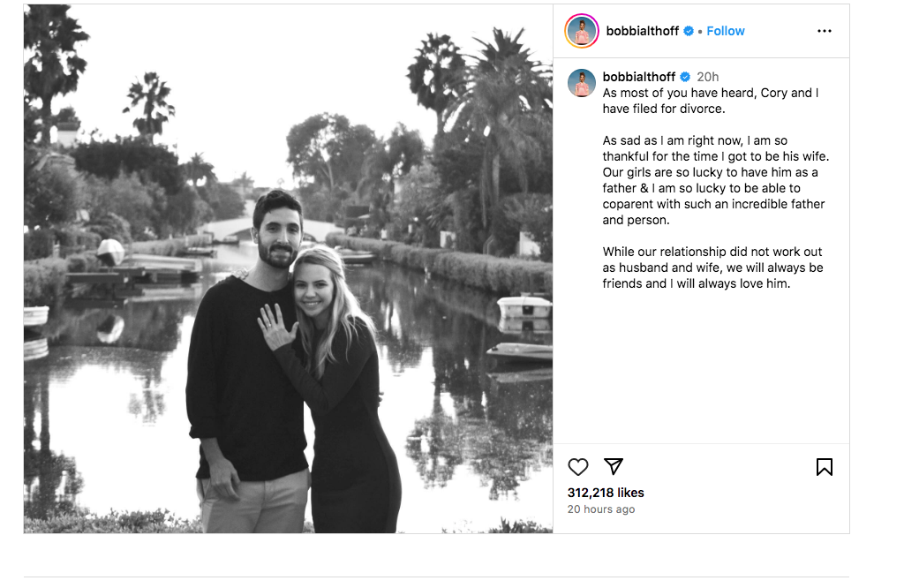904x588 pixels.
Task: View the 312,218 likes list
Action: pyautogui.click(x=606, y=493)
